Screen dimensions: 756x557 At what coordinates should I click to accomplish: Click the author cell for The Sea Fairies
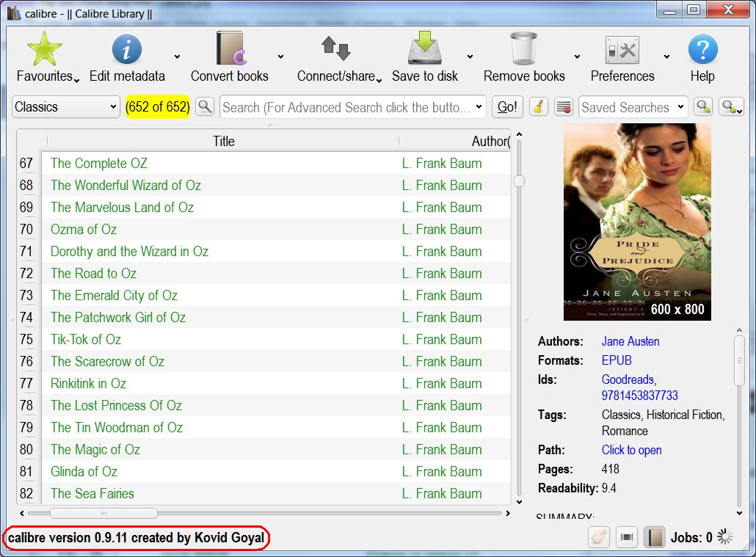click(454, 493)
